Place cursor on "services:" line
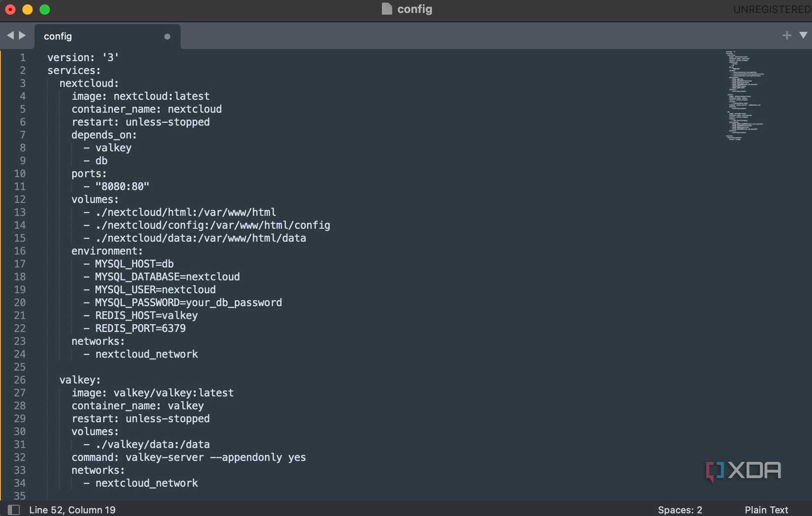The height and width of the screenshot is (516, 812). (74, 70)
